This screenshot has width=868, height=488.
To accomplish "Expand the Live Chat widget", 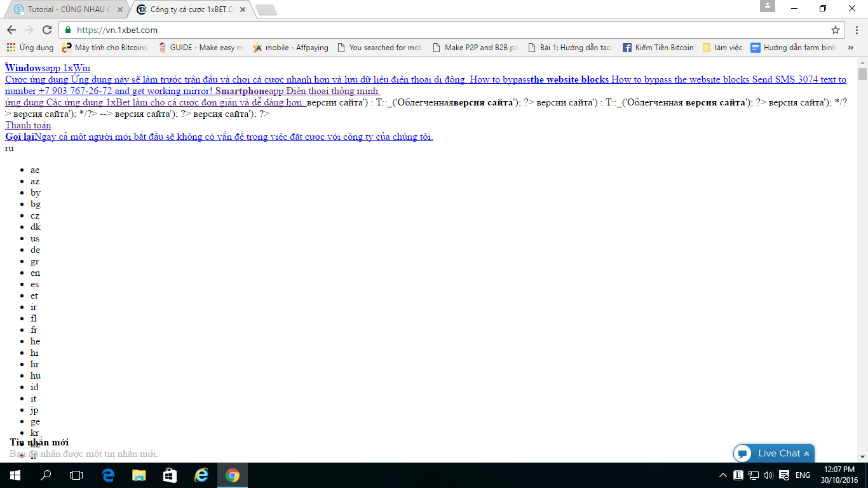I will [x=774, y=454].
